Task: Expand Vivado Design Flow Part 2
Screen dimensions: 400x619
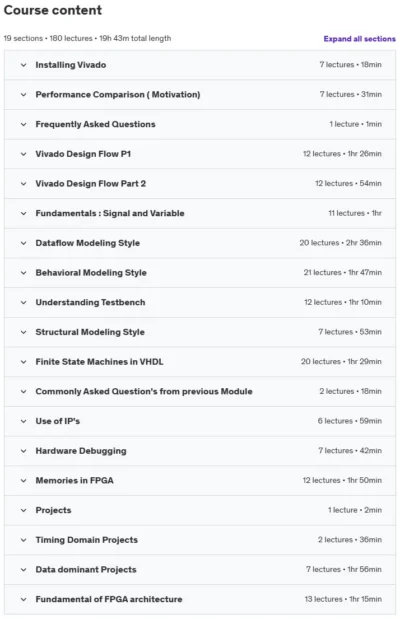Action: coord(200,184)
